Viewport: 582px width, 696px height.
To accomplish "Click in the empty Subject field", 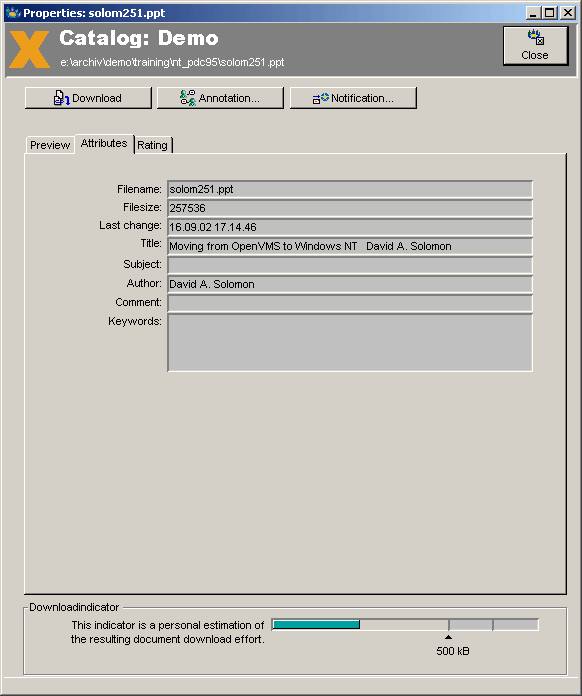I will pyautogui.click(x=350, y=265).
